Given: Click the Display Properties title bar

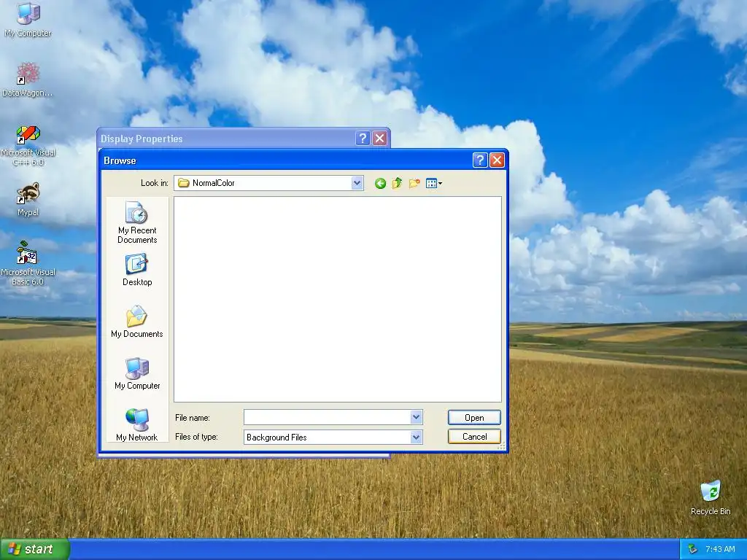Looking at the screenshot, I should pos(226,138).
